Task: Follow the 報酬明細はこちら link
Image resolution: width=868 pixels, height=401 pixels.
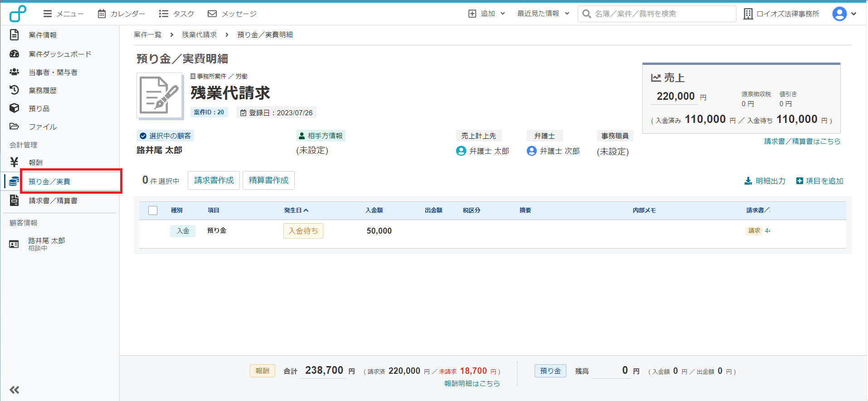Action: tap(472, 383)
